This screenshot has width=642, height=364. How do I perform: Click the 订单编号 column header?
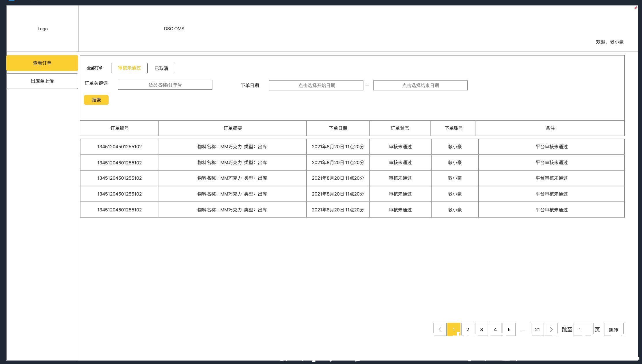pos(119,128)
